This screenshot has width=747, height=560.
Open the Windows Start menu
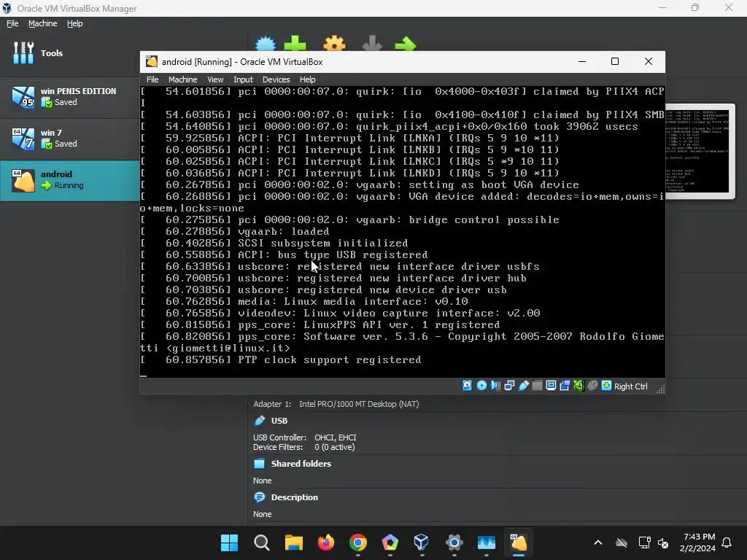pyautogui.click(x=229, y=542)
